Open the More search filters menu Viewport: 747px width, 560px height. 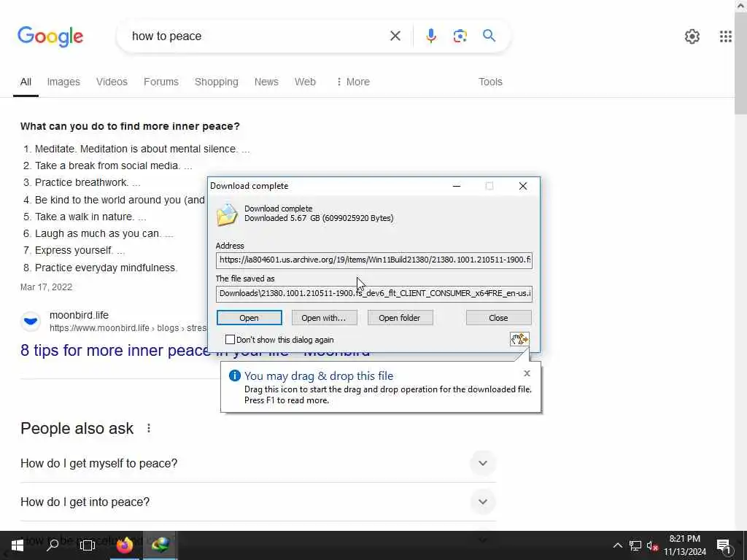(353, 82)
